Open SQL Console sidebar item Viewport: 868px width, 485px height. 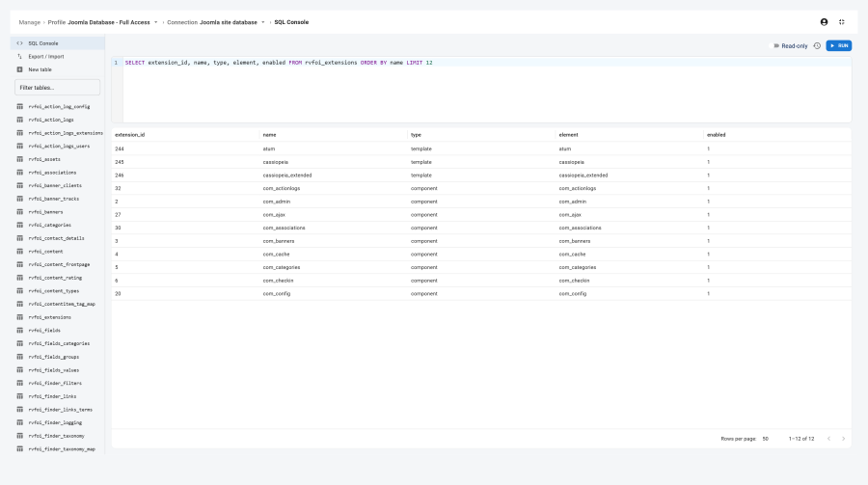coord(58,43)
